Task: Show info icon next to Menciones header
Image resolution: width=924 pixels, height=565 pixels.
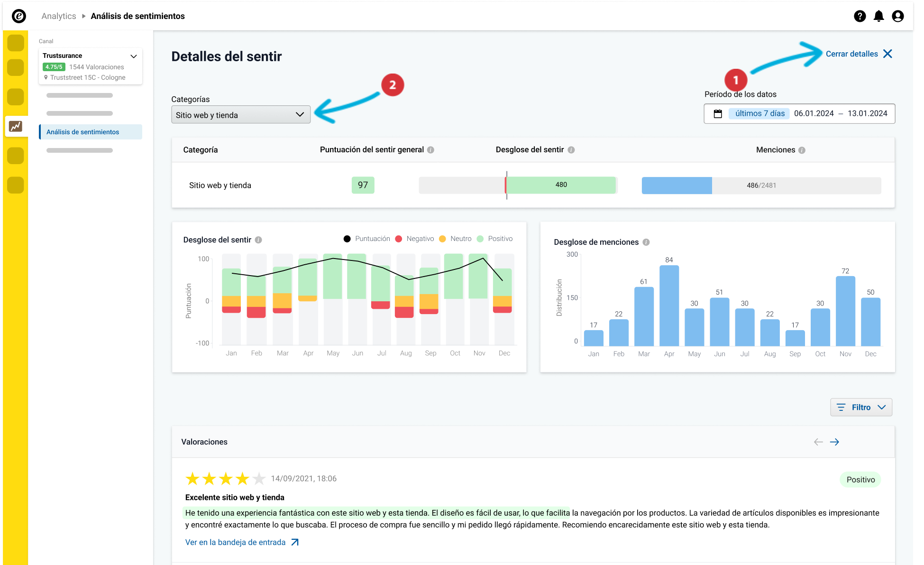Action: point(802,150)
